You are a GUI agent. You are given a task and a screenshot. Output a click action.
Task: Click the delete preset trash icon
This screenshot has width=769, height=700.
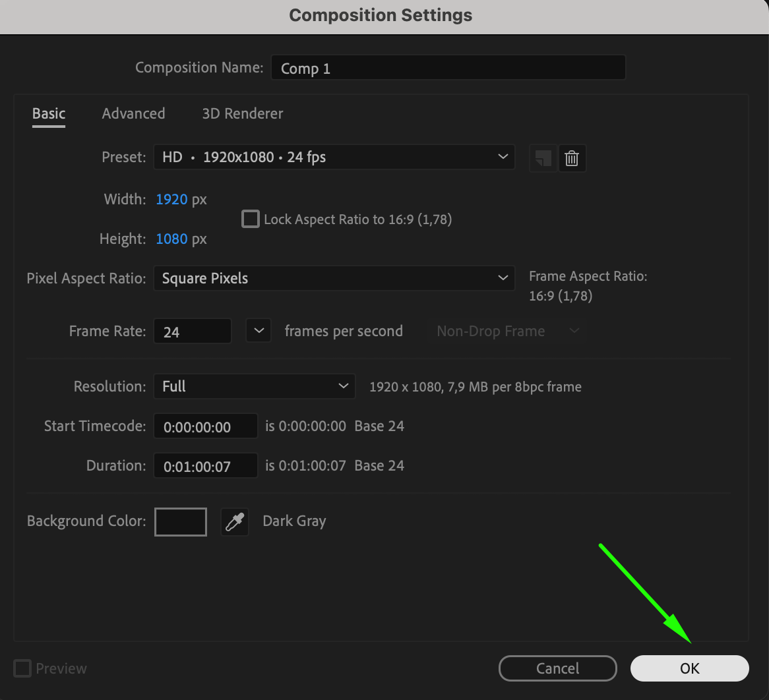(x=572, y=158)
